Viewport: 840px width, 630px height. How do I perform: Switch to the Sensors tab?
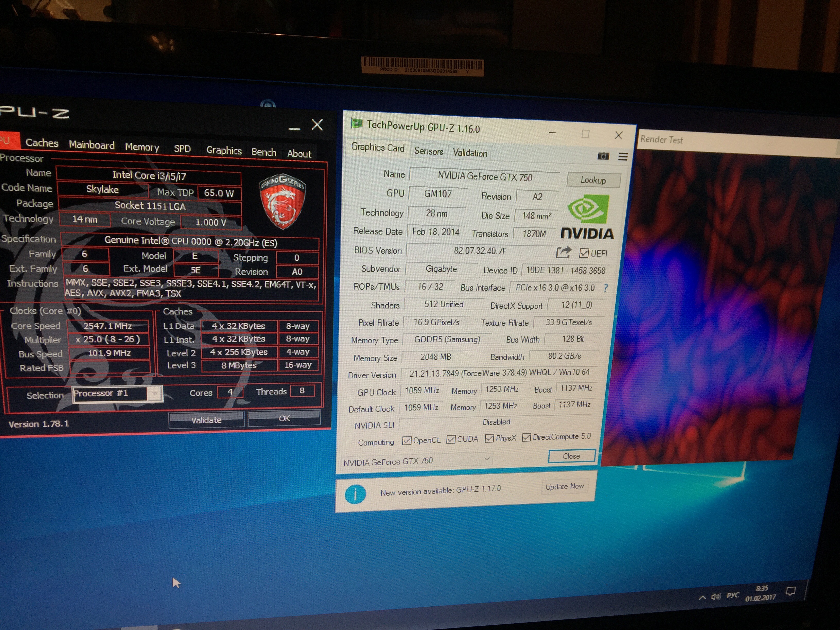click(x=428, y=151)
